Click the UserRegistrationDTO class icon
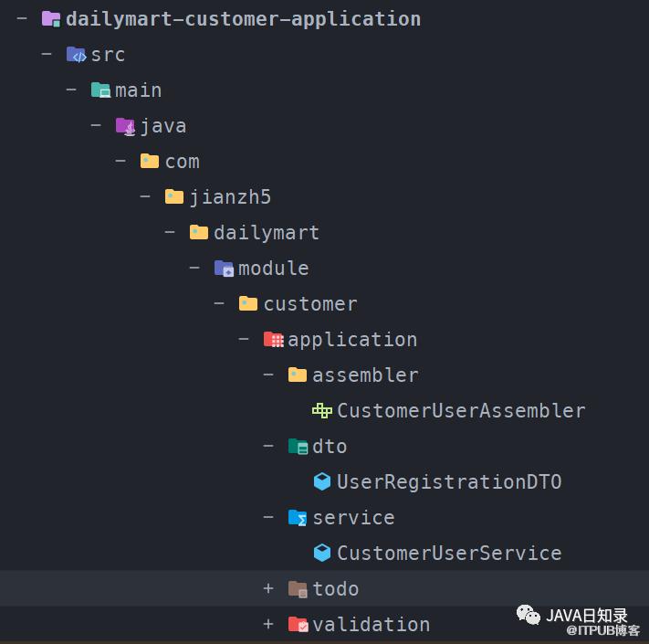This screenshot has width=649, height=644. [322, 481]
